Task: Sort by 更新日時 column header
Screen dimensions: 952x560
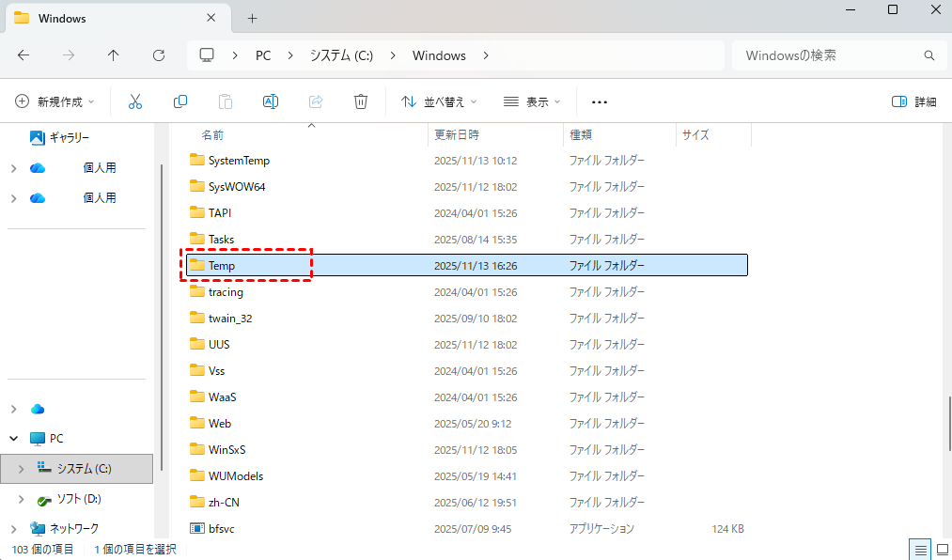Action: [x=457, y=135]
